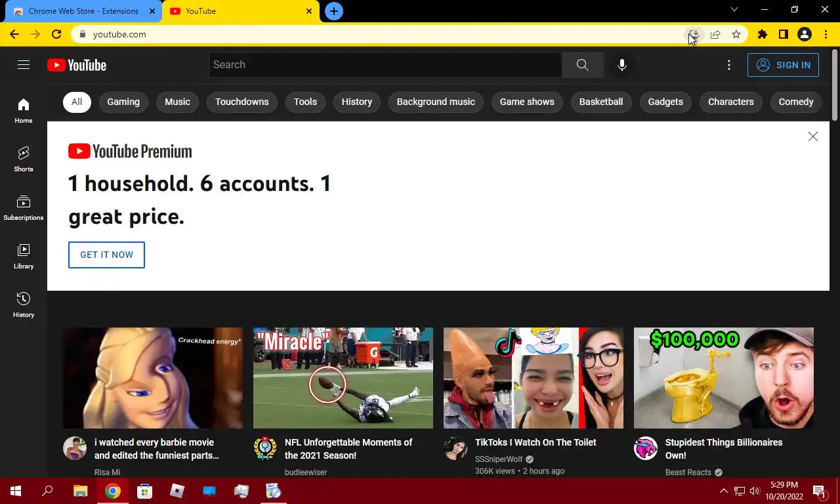
Task: Select the Tools filter chip
Action: click(305, 102)
